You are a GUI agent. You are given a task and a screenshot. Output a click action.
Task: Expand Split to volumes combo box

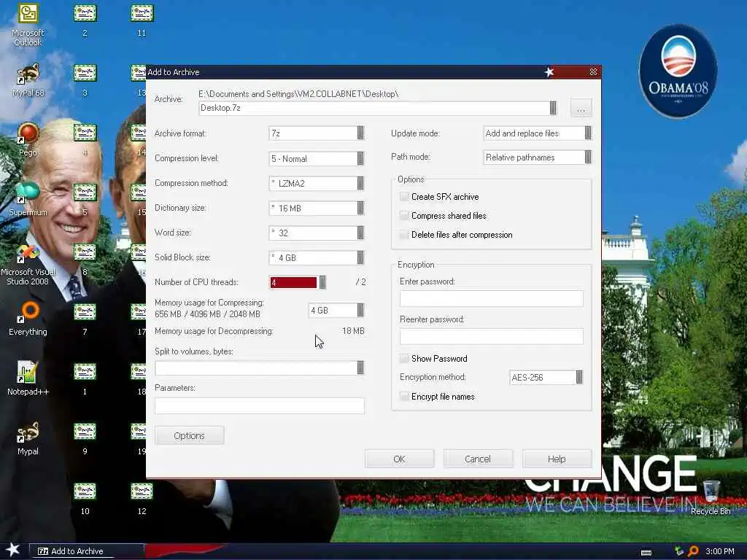pos(360,367)
